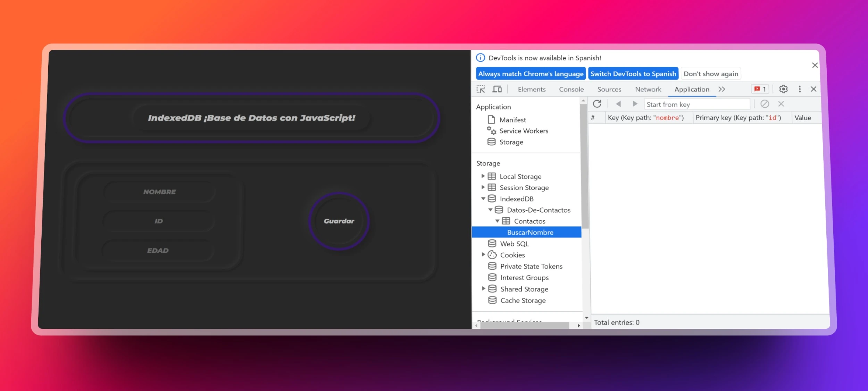The height and width of the screenshot is (391, 868).
Task: Open DevTools settings gear
Action: (x=783, y=89)
